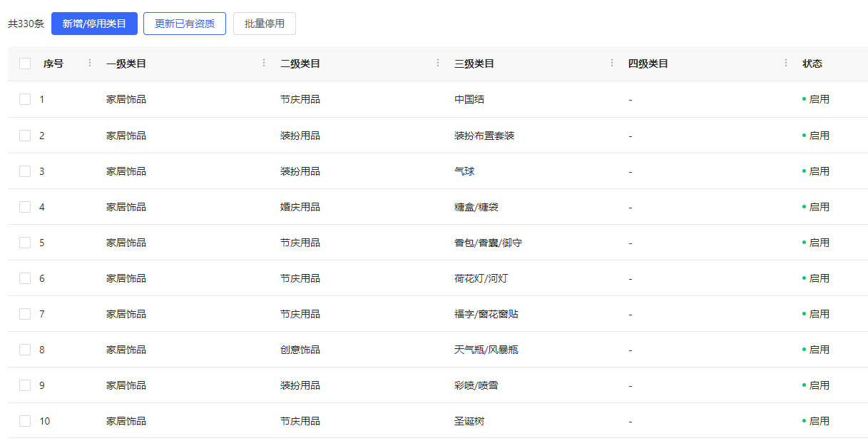Open column menu for 四级类目 header
The height and width of the screenshot is (441, 868).
pyautogui.click(x=786, y=63)
